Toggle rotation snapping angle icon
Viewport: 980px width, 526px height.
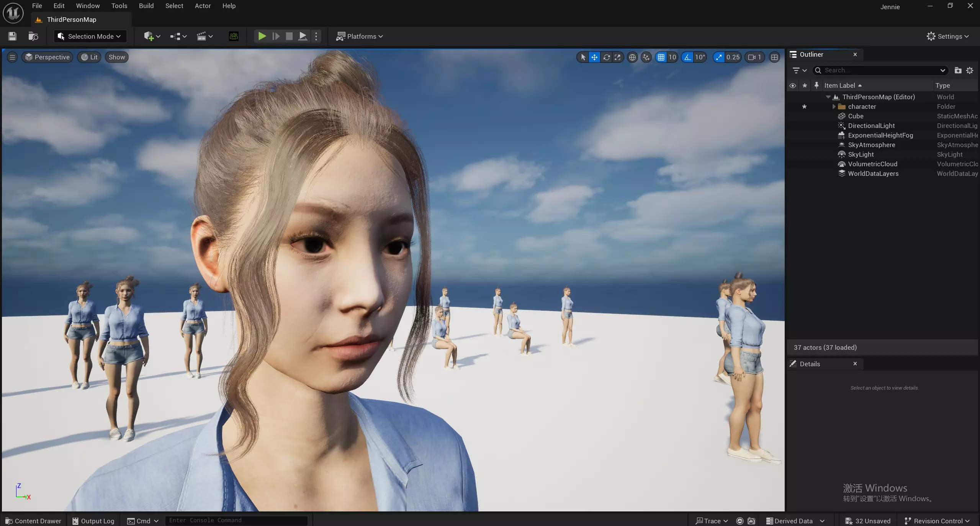pyautogui.click(x=687, y=57)
